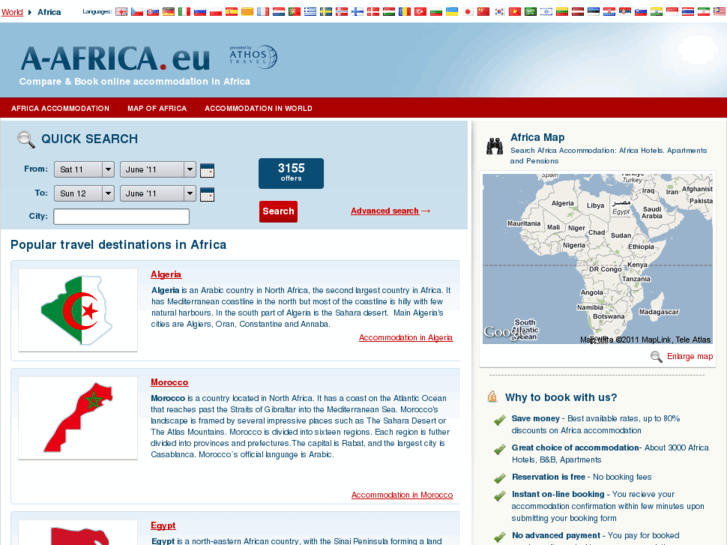Click the 3155 offers counter box
This screenshot has width=727, height=545.
coord(291,173)
